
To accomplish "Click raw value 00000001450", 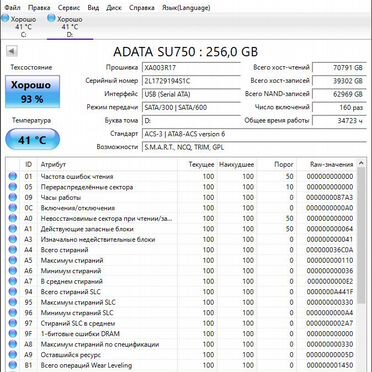I will click(x=330, y=365).
